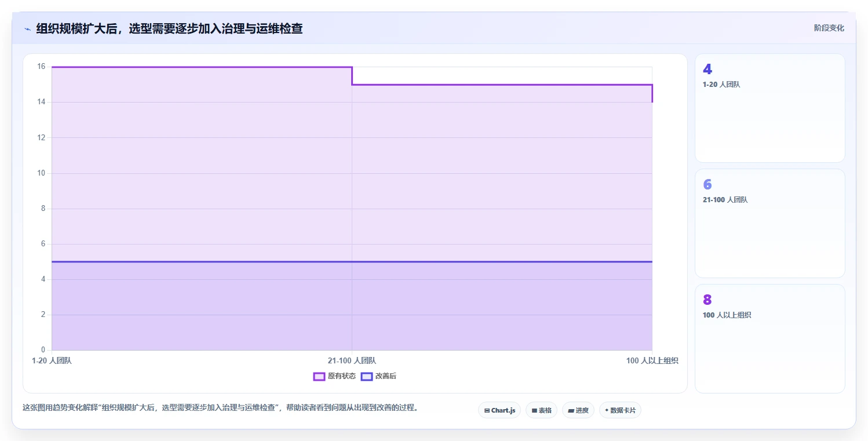868x441 pixels.
Task: Select the 进度 pill tag
Action: [x=578, y=410]
